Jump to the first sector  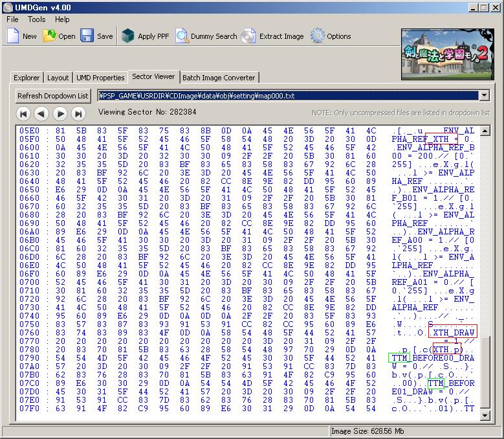coord(23,114)
